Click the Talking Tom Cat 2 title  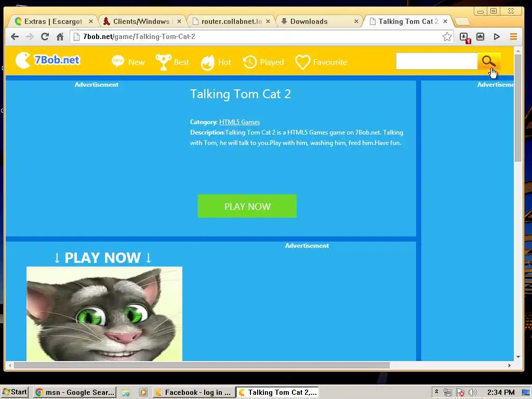click(x=240, y=94)
